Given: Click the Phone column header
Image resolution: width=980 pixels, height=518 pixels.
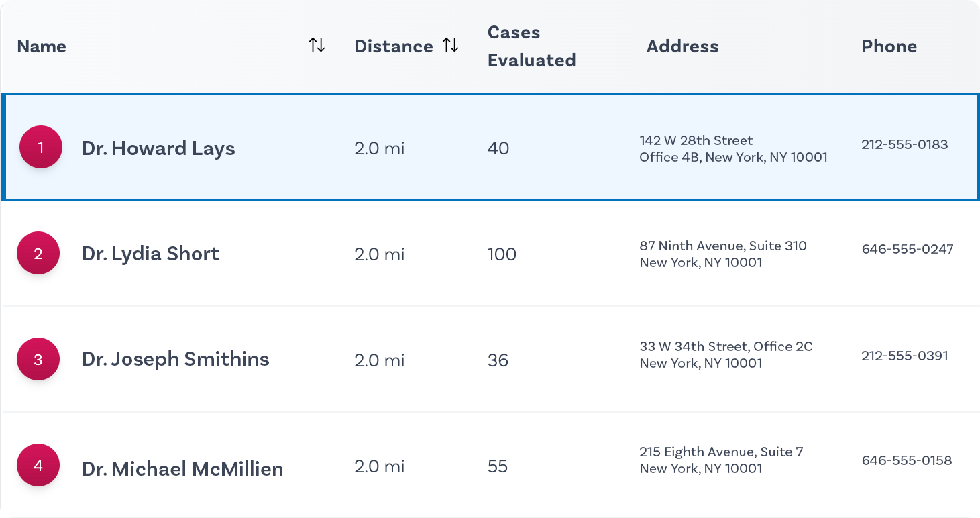Looking at the screenshot, I should pos(889,46).
